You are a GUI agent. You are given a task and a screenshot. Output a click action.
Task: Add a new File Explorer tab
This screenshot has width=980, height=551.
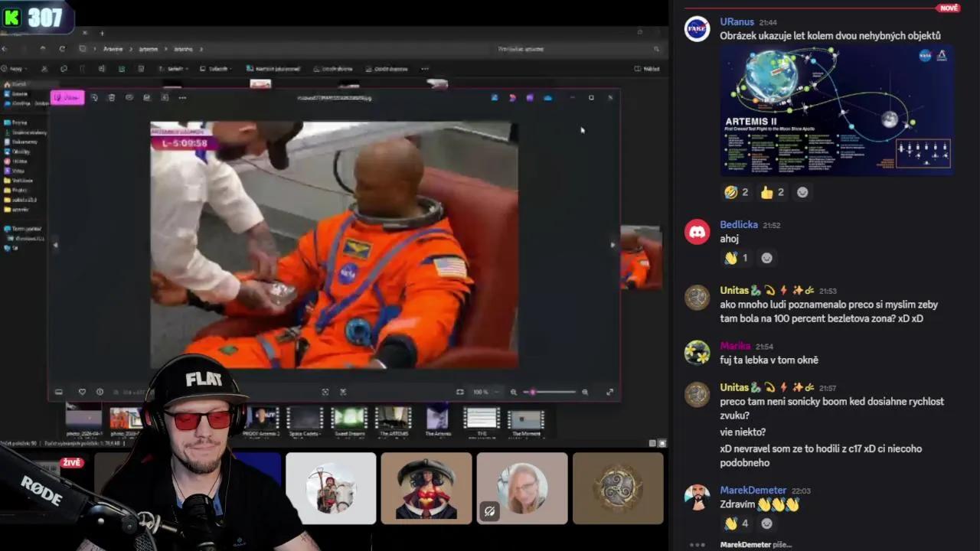click(x=102, y=33)
